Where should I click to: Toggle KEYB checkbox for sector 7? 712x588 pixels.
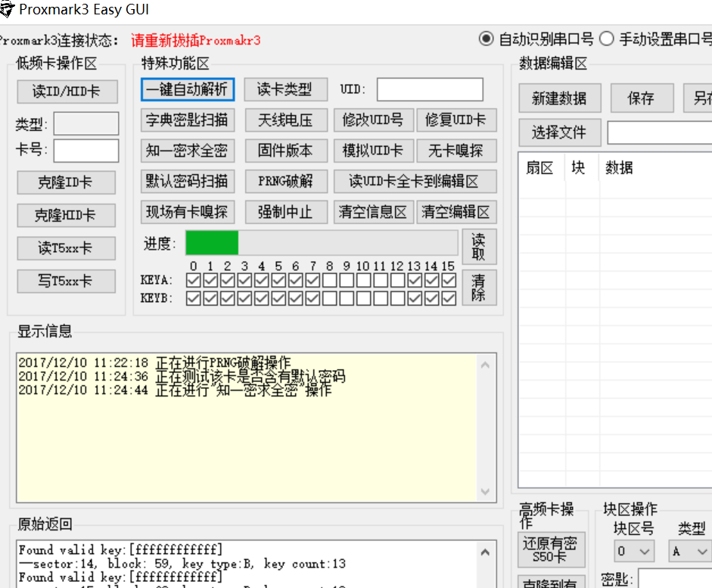point(312,299)
